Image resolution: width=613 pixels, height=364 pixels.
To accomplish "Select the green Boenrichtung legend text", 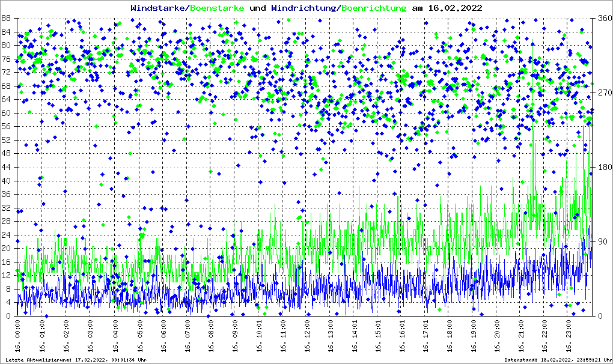I will coord(373,8).
